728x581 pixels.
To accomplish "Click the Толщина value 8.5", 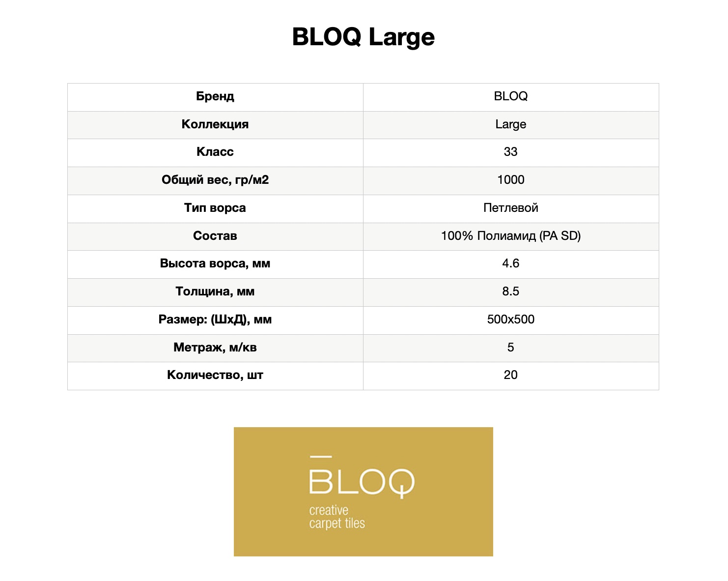I will (x=511, y=291).
